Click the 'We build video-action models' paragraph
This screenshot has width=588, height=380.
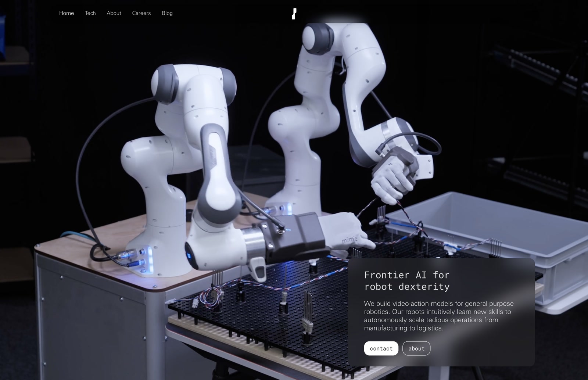[x=439, y=316]
